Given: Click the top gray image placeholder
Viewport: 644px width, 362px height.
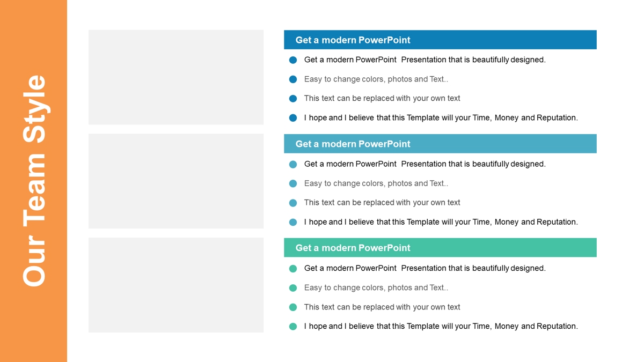Looking at the screenshot, I should tap(176, 77).
